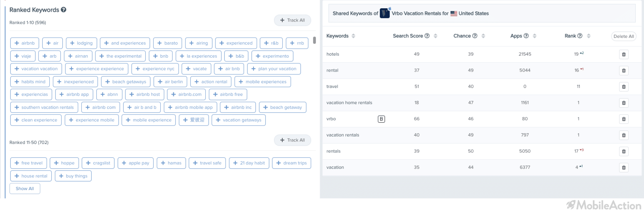644x211 pixels.
Task: Open the Apps column help icon
Action: click(526, 36)
